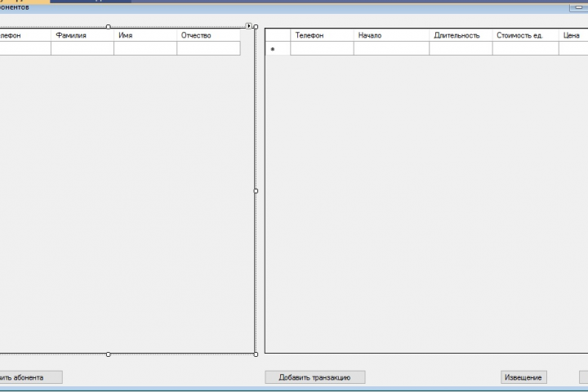
Task: Click the right grid's empty Телефон cell
Action: [x=322, y=48]
